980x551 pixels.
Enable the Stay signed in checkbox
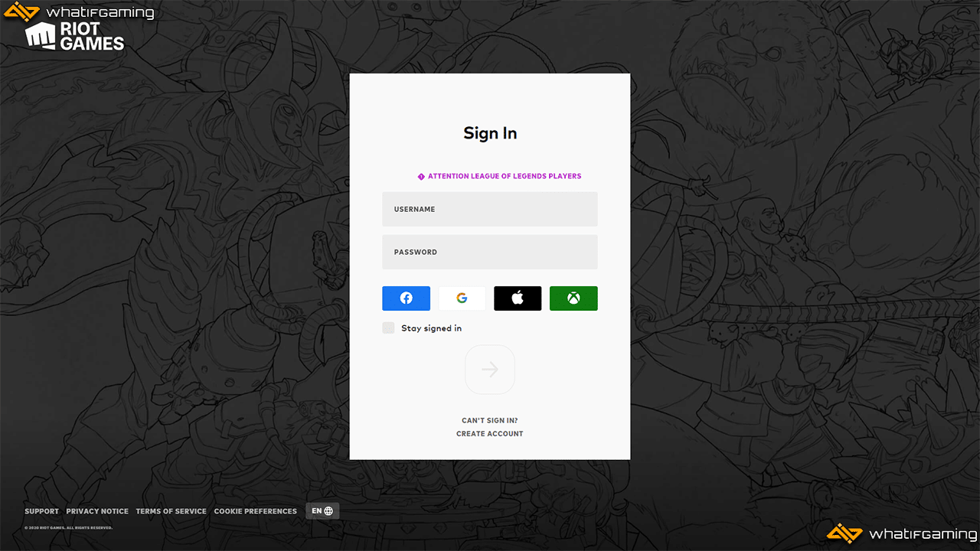tap(388, 328)
